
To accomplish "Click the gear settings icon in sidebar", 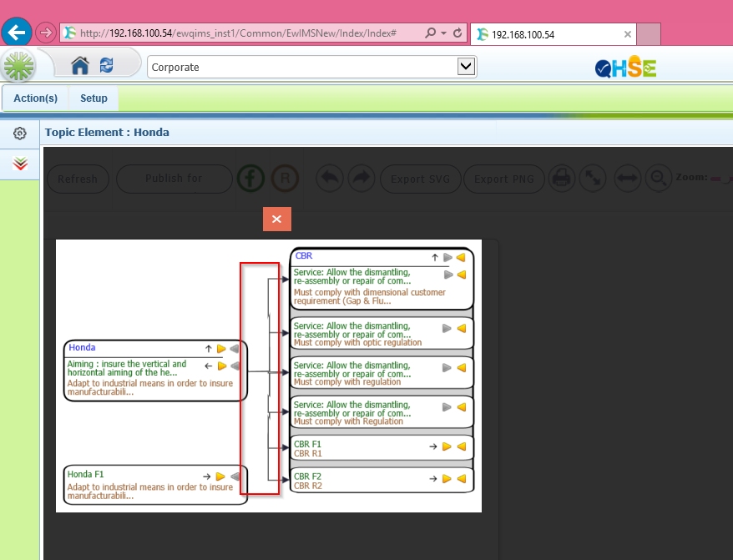I will tap(20, 134).
